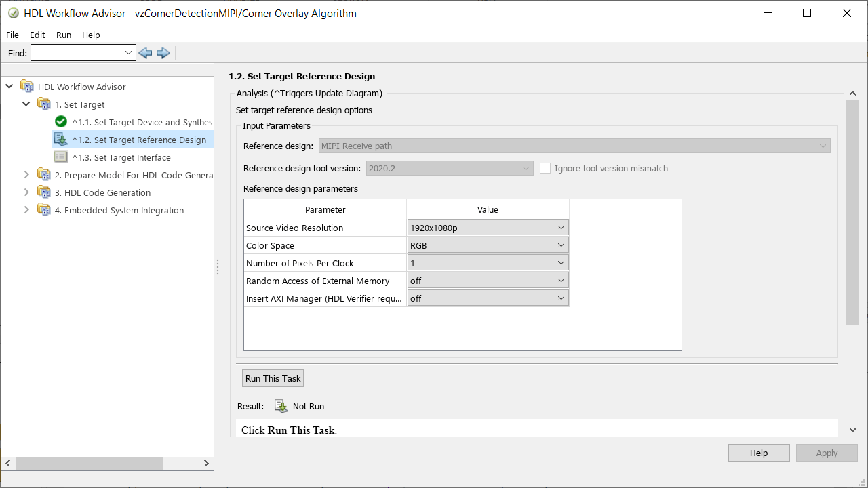The height and width of the screenshot is (488, 868).
Task: Click the tree panel horizontal scrollbar thumb
Action: (x=90, y=463)
